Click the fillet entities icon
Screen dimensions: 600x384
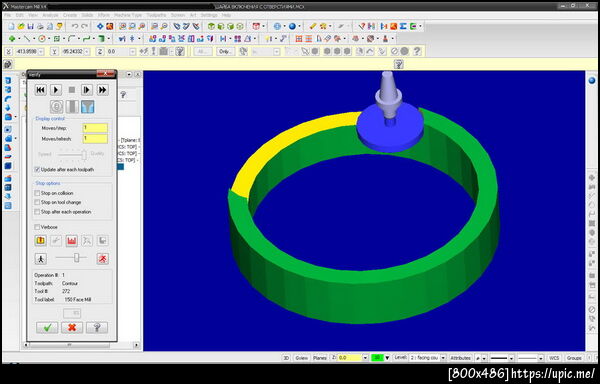coord(72,39)
